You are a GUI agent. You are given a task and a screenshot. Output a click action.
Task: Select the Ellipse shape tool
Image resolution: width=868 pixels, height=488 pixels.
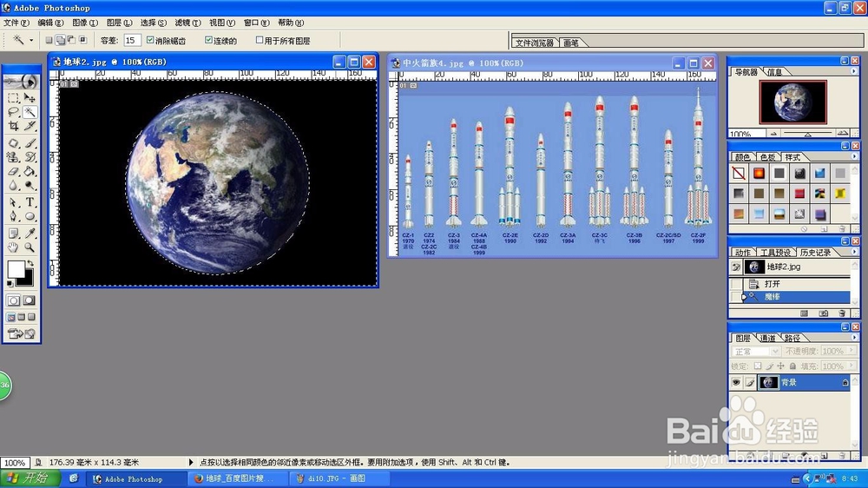coord(30,216)
